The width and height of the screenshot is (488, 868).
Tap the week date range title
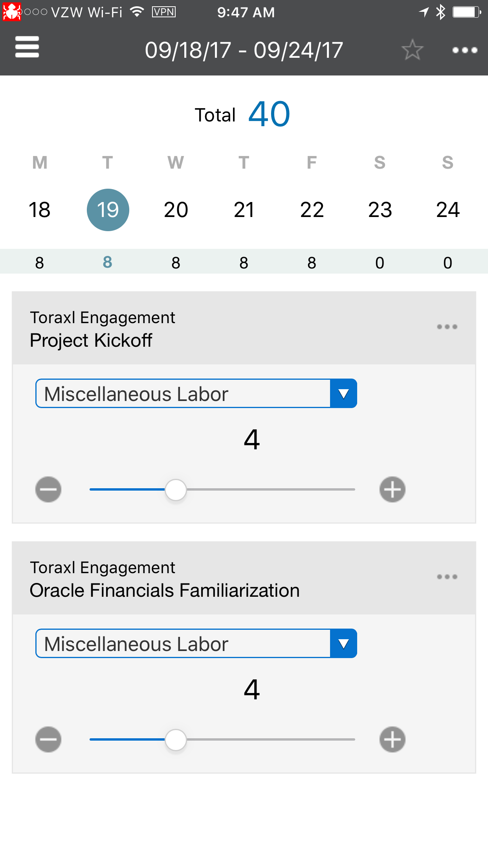point(244,50)
